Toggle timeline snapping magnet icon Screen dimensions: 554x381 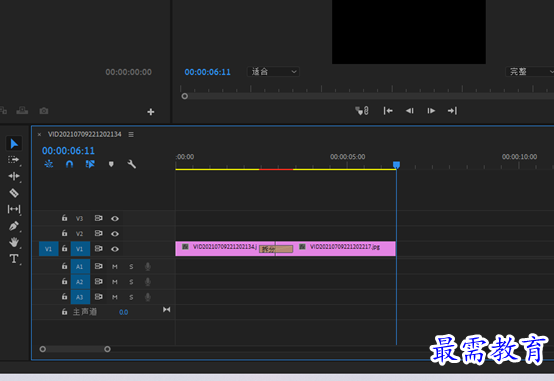(69, 164)
